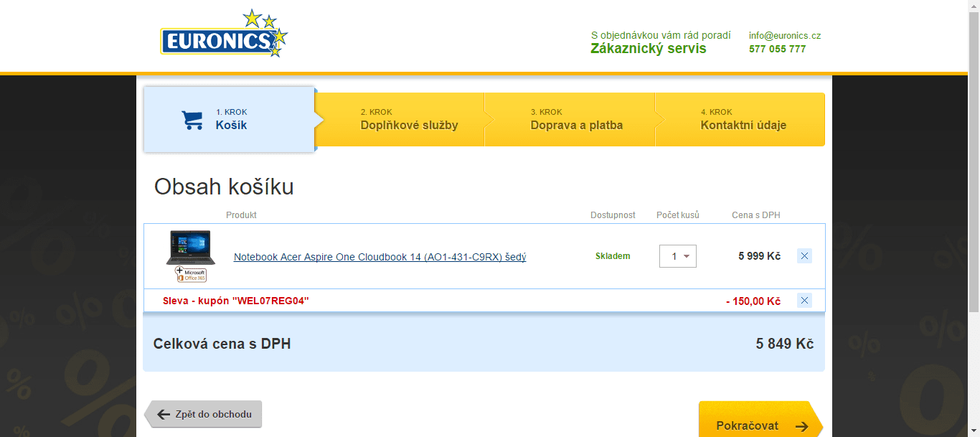
Task: Click the info@euronics.cz email address
Action: click(785, 35)
